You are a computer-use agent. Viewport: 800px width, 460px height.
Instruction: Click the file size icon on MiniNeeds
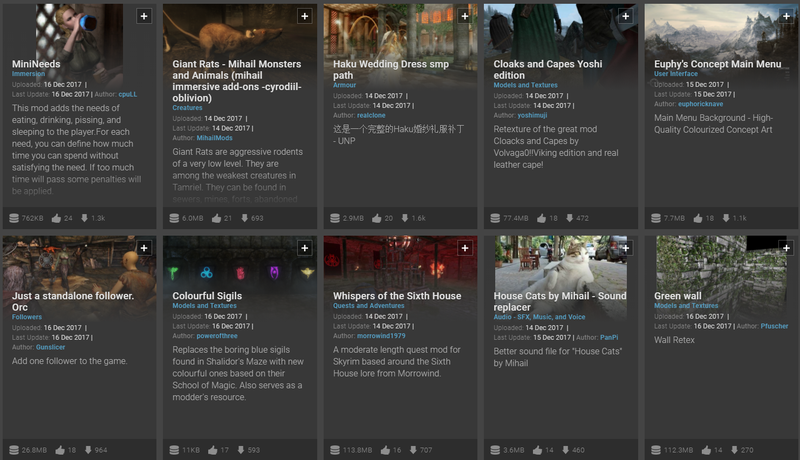tap(14, 218)
